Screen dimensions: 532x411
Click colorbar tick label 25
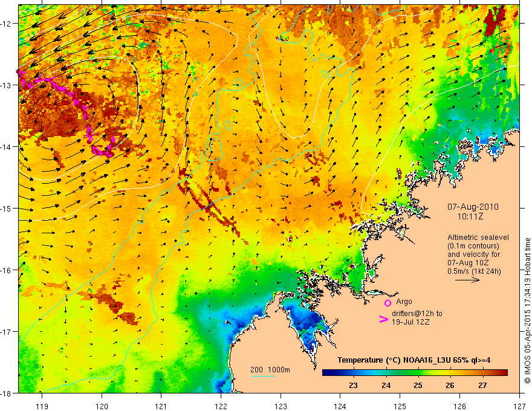(418, 386)
